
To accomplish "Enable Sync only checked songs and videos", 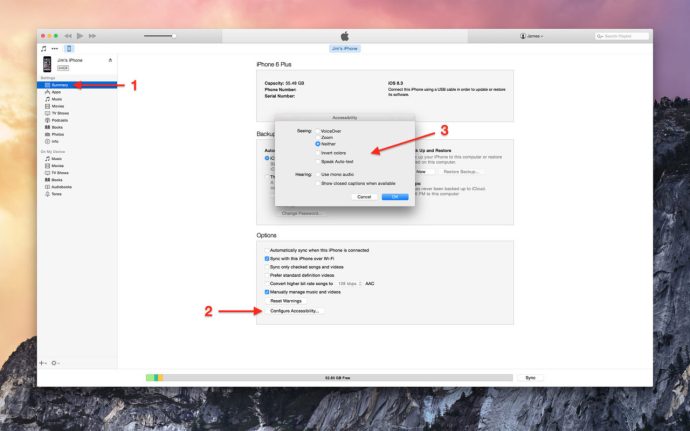I will 267,267.
